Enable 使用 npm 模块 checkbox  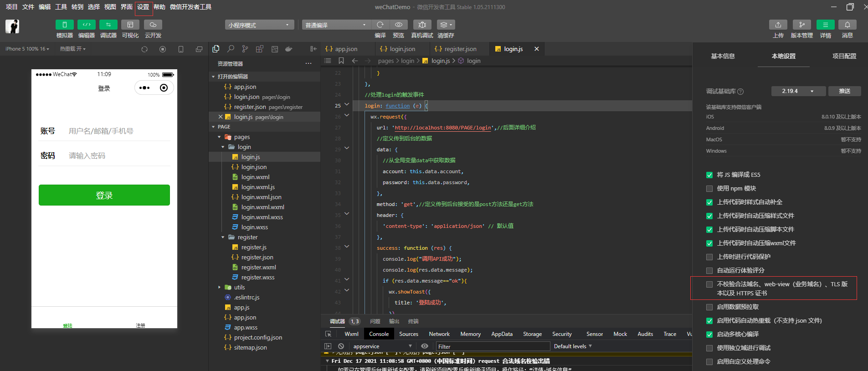coord(709,189)
